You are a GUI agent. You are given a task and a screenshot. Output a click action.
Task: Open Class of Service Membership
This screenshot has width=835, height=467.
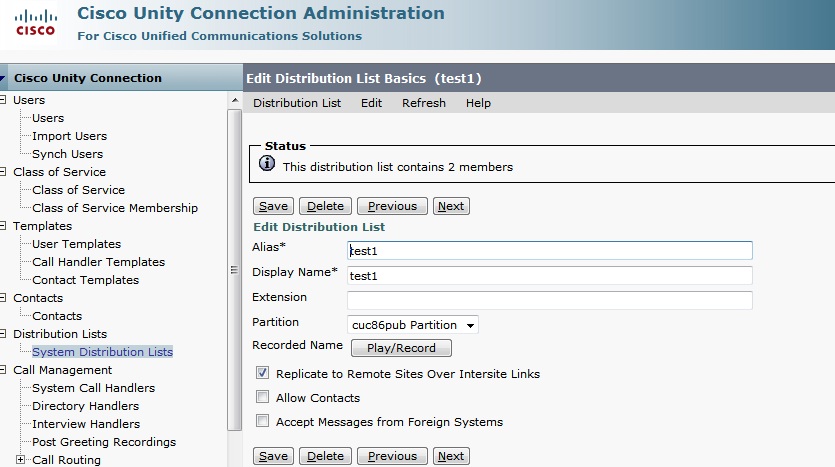click(114, 208)
